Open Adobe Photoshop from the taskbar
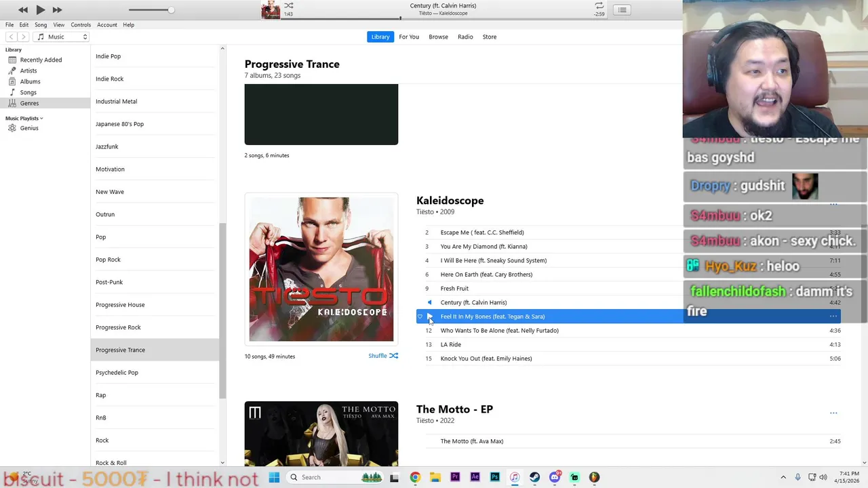The height and width of the screenshot is (488, 868). click(494, 477)
